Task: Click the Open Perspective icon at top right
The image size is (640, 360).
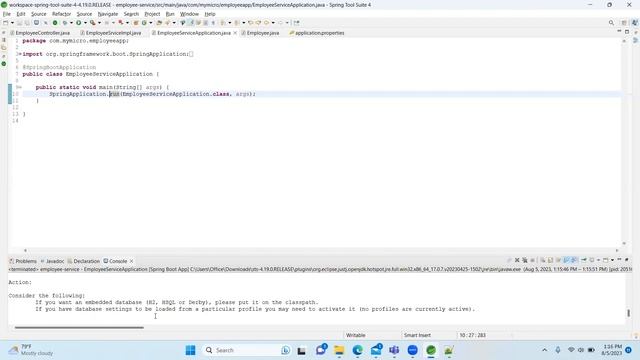Action: click(x=624, y=23)
